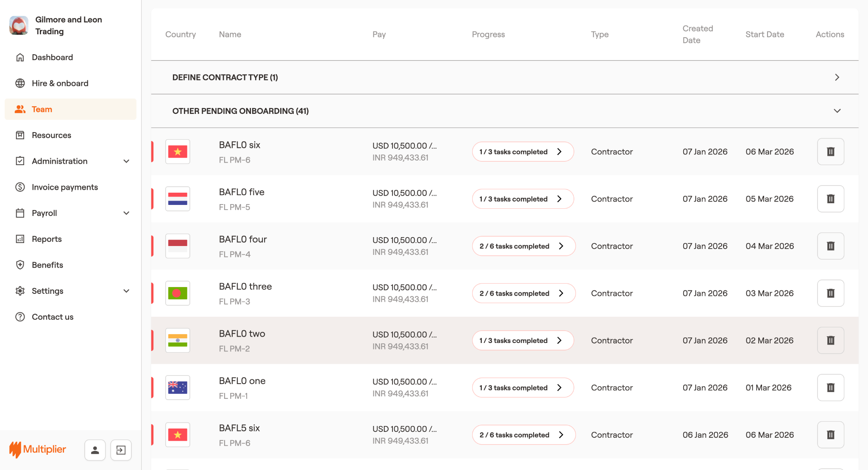Click the Multiplier logo
Image resolution: width=868 pixels, height=470 pixels.
[x=38, y=449]
